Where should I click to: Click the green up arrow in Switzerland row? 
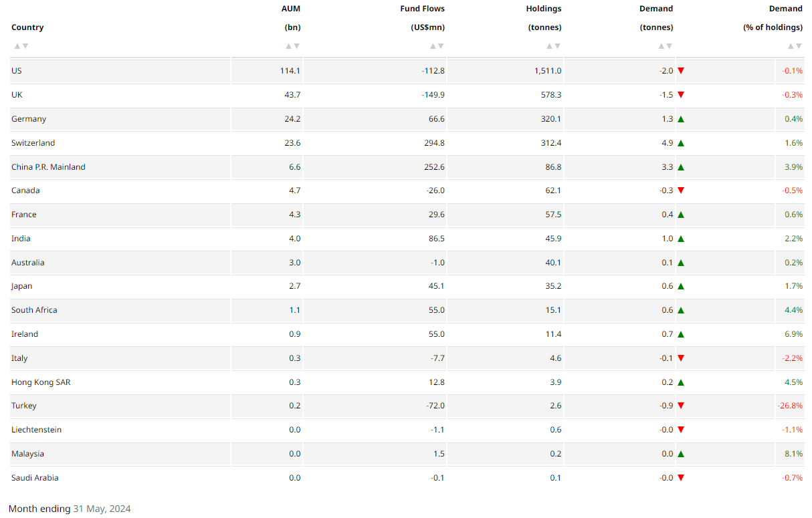coord(681,143)
